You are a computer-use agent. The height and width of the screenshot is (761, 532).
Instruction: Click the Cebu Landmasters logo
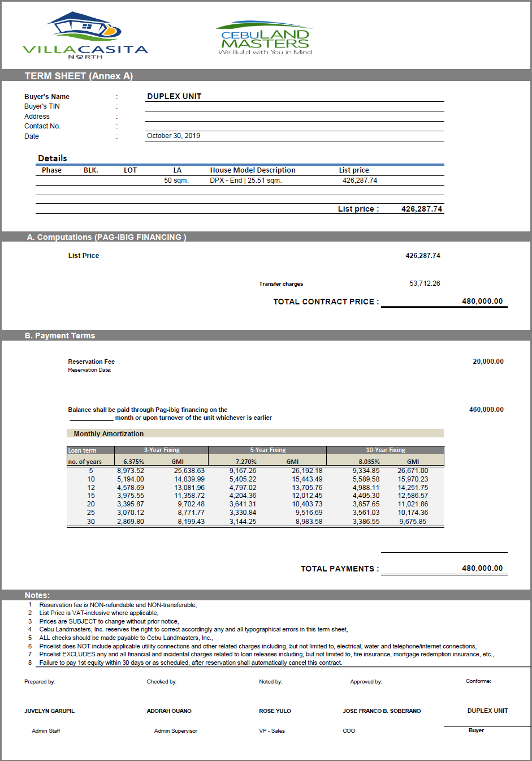pyautogui.click(x=265, y=38)
